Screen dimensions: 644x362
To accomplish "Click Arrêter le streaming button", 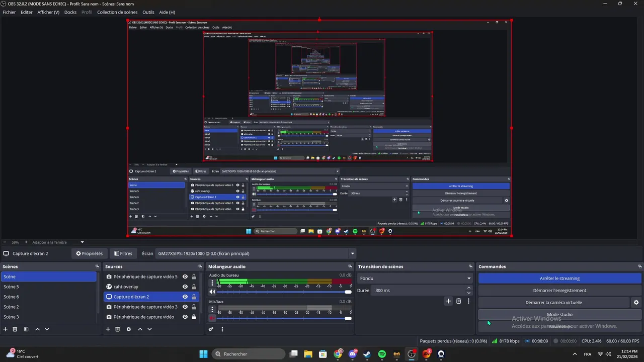I will (559, 278).
